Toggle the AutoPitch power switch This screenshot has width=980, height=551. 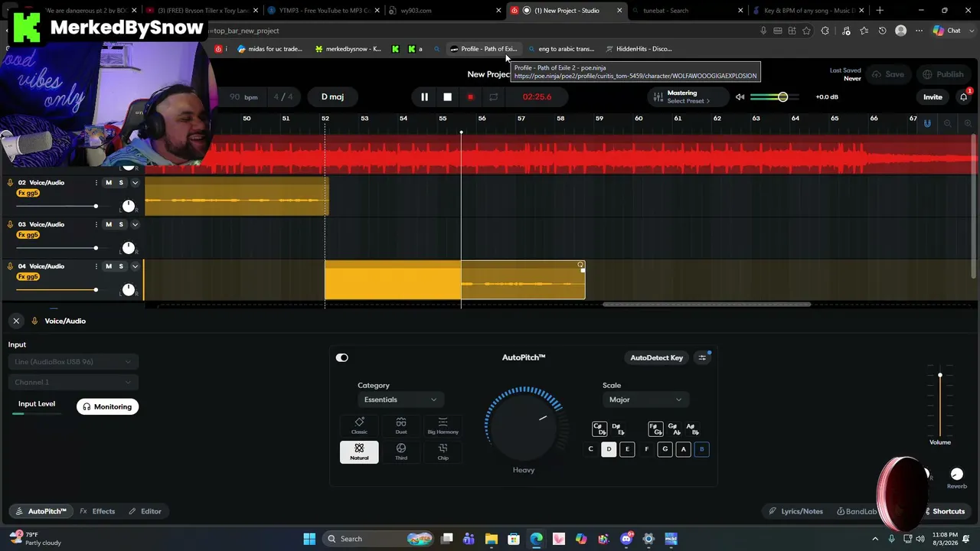[x=342, y=358]
